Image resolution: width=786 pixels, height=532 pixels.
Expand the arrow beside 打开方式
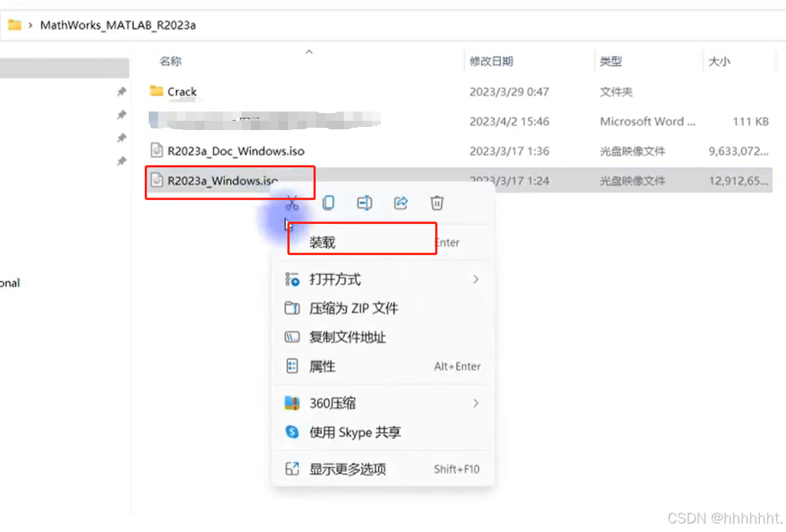coord(475,280)
